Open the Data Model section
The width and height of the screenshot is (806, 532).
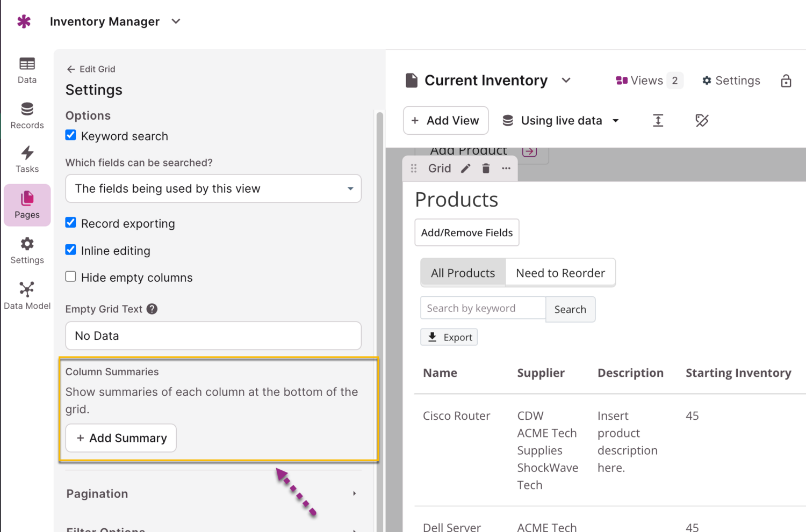coord(27,296)
